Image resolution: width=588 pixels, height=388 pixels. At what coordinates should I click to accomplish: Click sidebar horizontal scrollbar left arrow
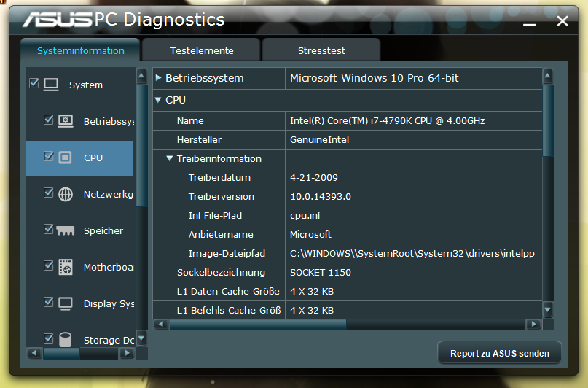point(34,353)
